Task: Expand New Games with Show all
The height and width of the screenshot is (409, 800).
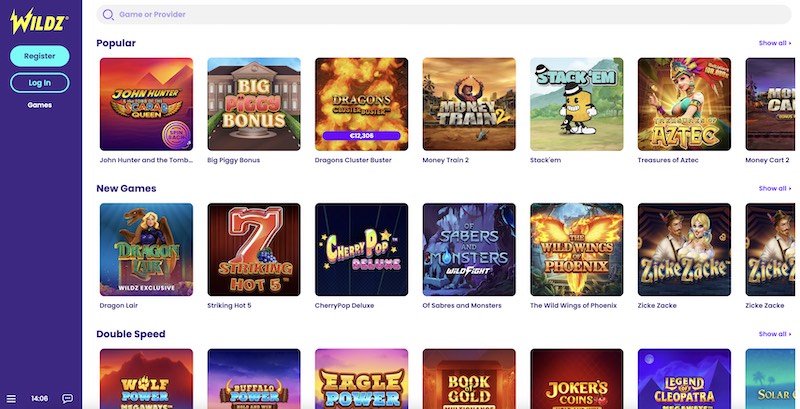Action: (x=774, y=189)
